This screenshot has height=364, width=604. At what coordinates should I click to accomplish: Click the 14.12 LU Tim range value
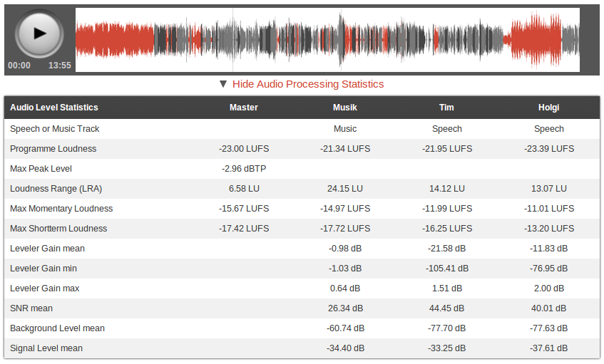447,189
